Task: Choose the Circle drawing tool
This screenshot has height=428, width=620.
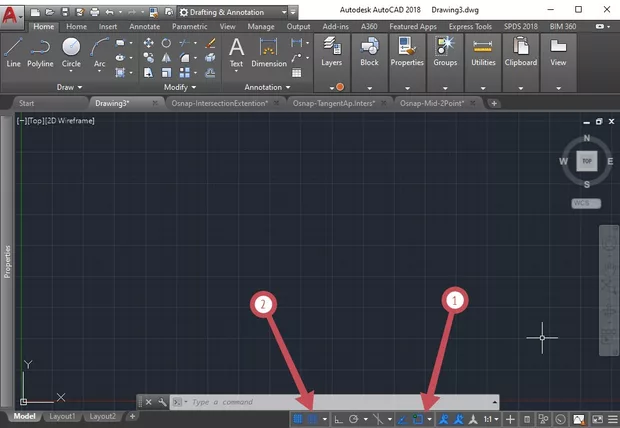Action: coord(71,52)
